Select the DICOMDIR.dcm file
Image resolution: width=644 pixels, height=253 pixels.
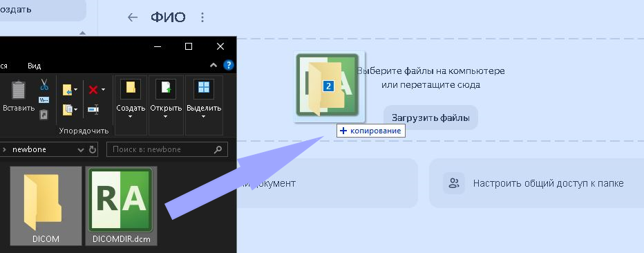click(x=121, y=206)
